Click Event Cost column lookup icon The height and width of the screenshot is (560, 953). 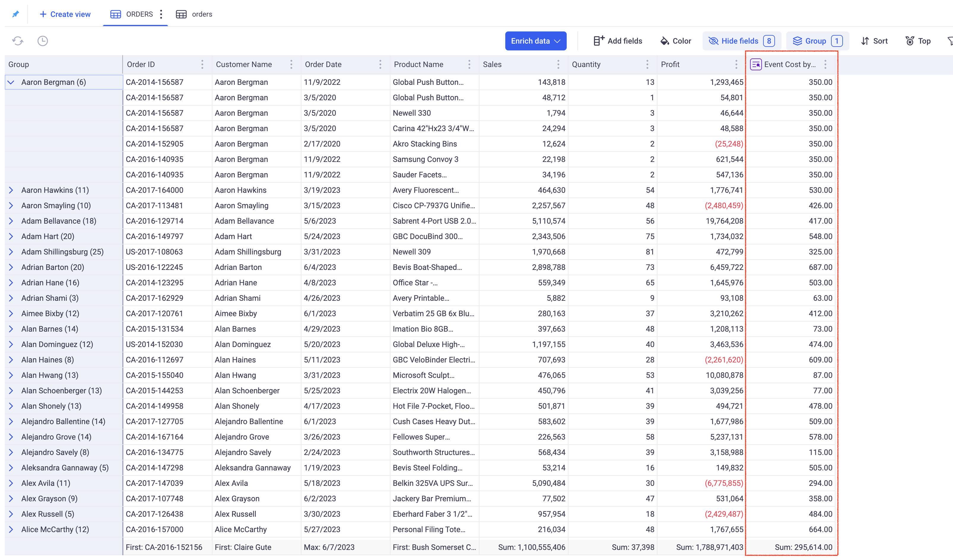point(756,64)
